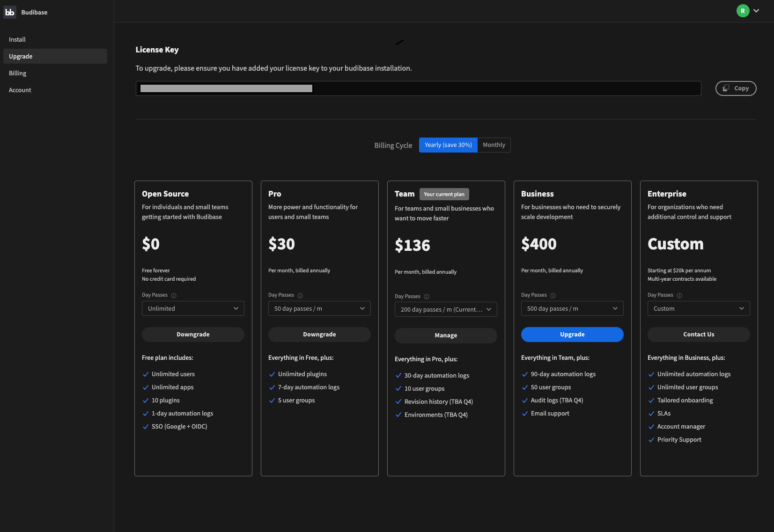
Task: Click the Open Source plan title
Action: point(165,194)
